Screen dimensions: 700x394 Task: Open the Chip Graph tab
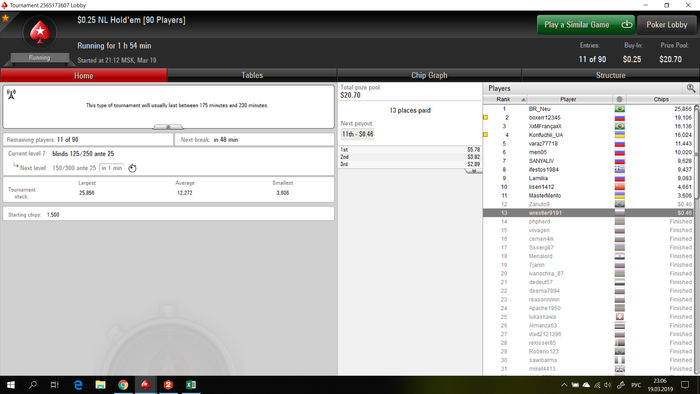pos(429,75)
